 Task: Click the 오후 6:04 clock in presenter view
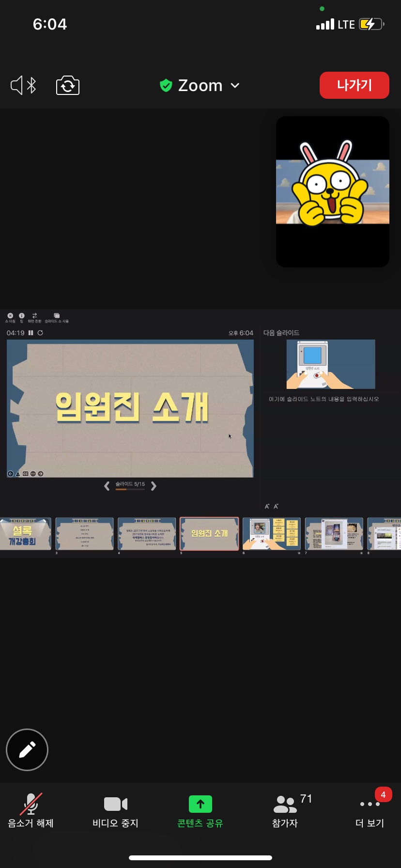pos(241,333)
